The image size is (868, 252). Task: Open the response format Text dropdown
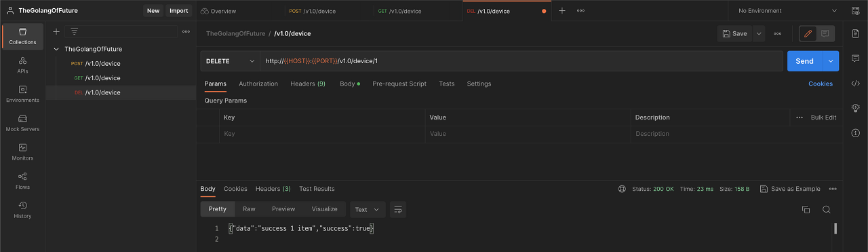pyautogui.click(x=368, y=209)
